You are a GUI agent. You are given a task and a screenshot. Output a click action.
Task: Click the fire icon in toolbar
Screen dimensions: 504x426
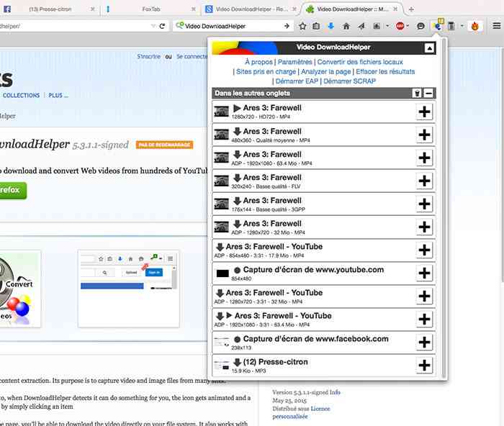[475, 26]
